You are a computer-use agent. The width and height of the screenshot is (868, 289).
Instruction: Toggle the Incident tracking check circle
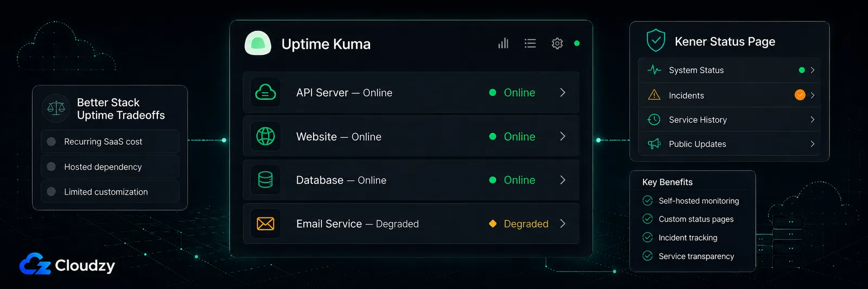coord(647,237)
